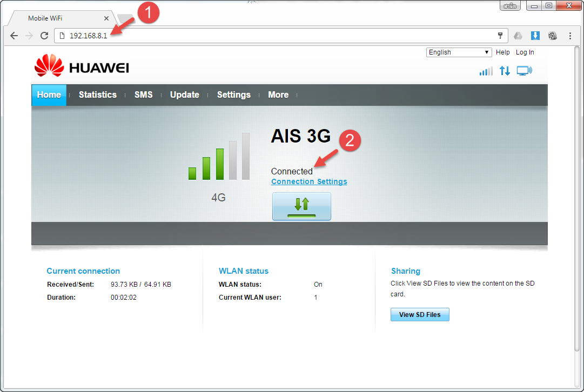Viewport: 584px width, 392px height.
Task: Click the WLAN status On value
Action: (x=318, y=285)
